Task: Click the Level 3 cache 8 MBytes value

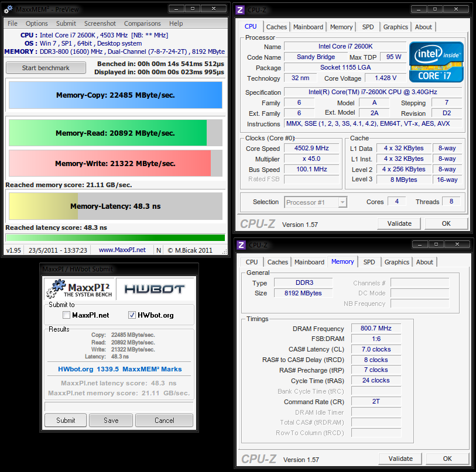Action: pyautogui.click(x=404, y=180)
